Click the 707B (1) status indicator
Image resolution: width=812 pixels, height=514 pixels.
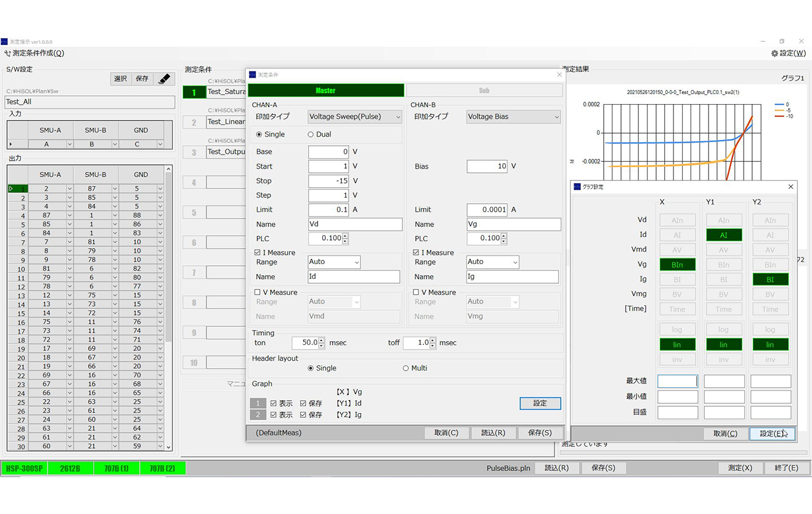pyautogui.click(x=116, y=468)
